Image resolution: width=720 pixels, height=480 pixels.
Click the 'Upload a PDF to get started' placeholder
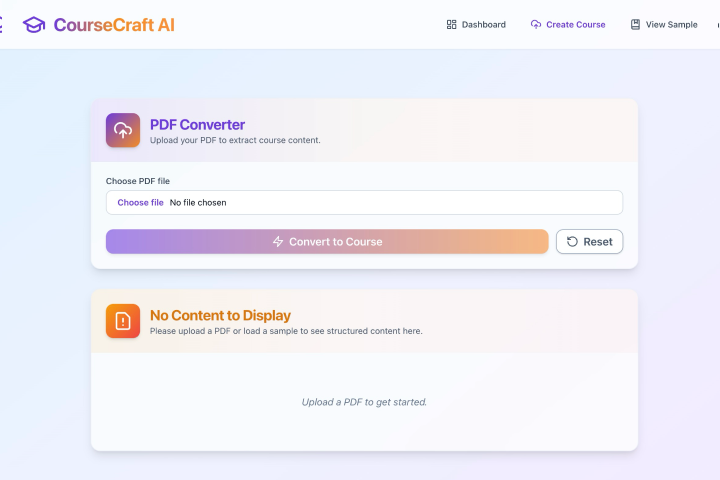pyautogui.click(x=364, y=402)
